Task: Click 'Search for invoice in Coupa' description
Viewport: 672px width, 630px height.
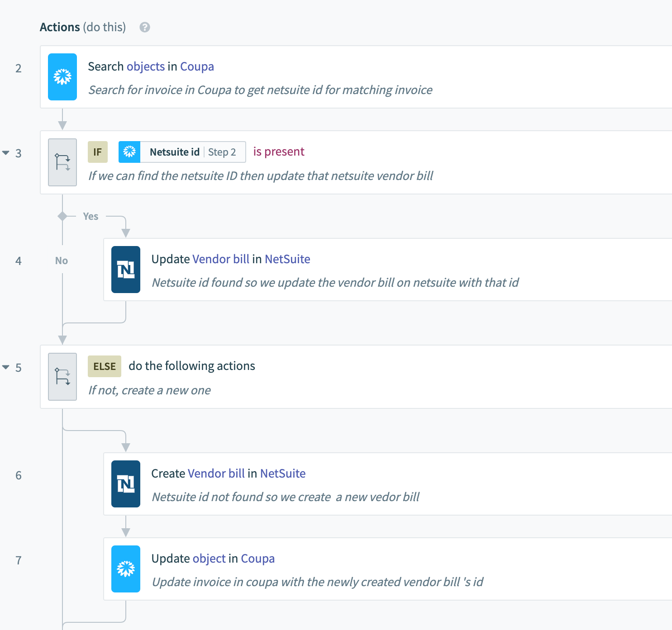Action: tap(260, 90)
